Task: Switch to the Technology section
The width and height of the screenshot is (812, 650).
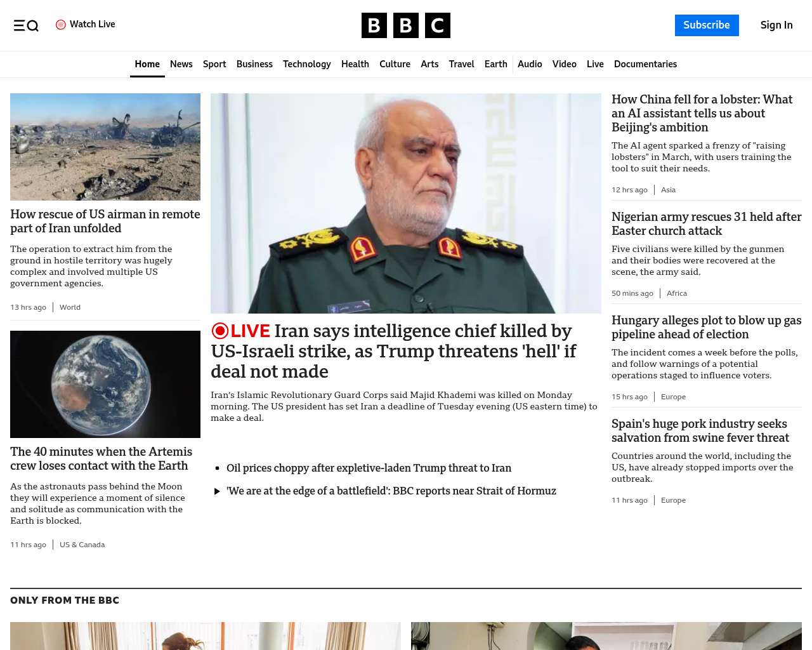Action: (x=307, y=64)
